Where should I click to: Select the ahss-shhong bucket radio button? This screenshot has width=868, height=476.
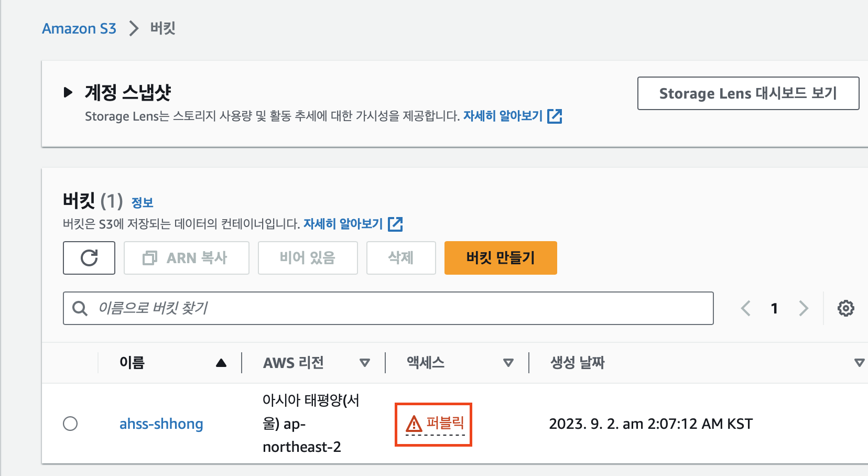tap(70, 424)
